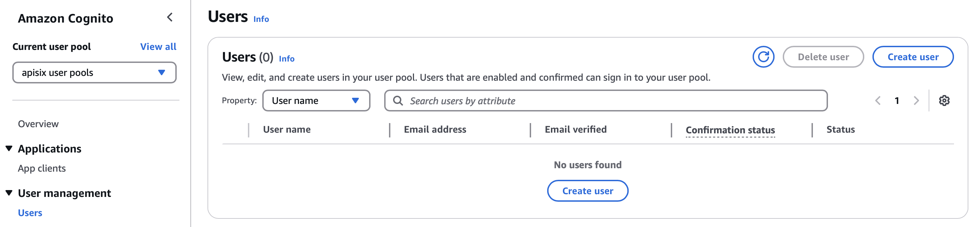Click the Confirmation status column header

click(730, 130)
